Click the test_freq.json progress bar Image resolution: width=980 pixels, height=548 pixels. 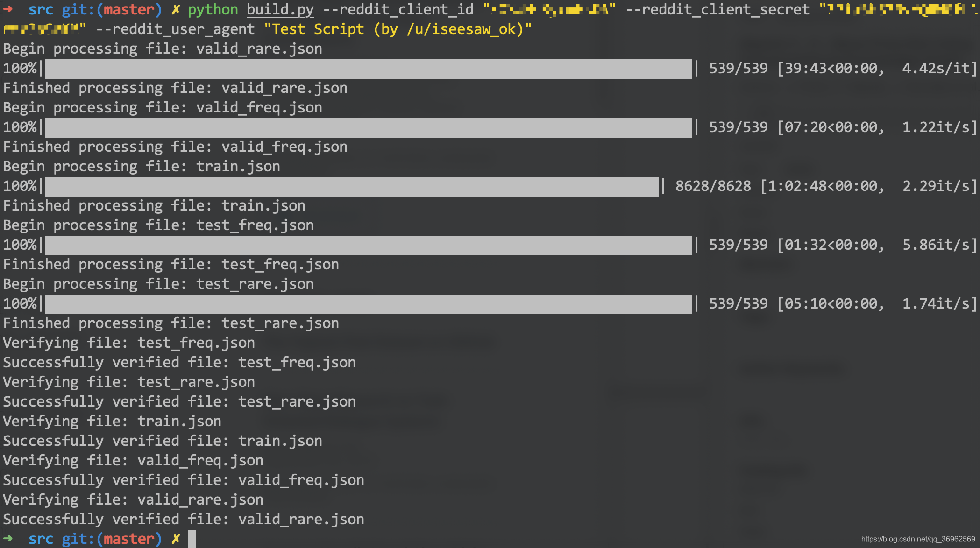pos(368,245)
